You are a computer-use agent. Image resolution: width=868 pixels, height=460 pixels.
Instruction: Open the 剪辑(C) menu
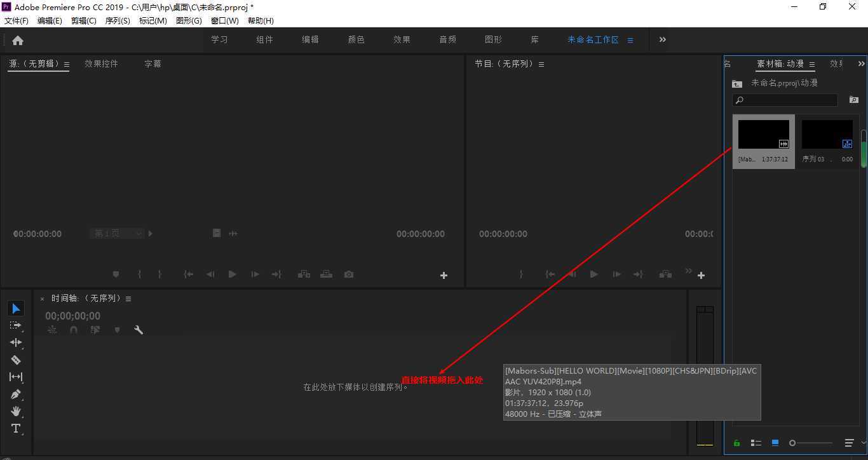pos(84,21)
